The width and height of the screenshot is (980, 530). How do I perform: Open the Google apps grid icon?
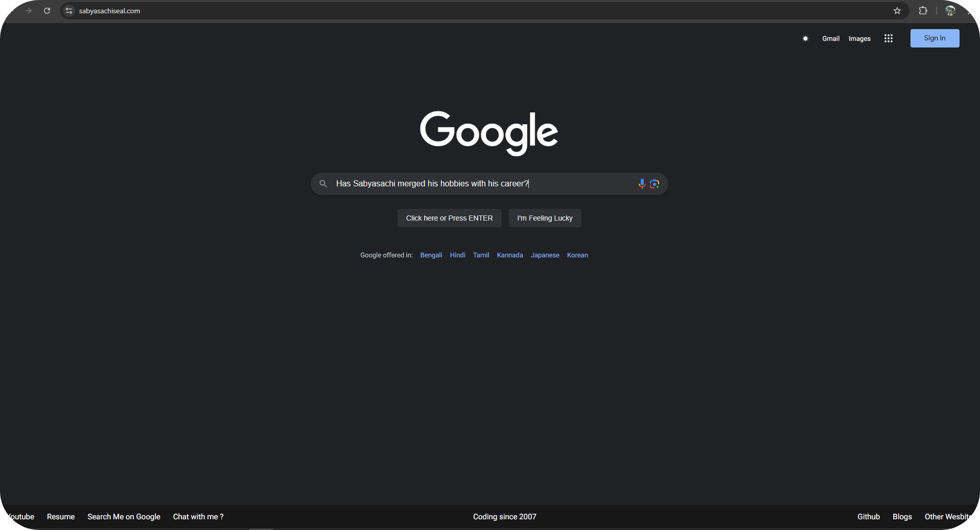tap(889, 38)
